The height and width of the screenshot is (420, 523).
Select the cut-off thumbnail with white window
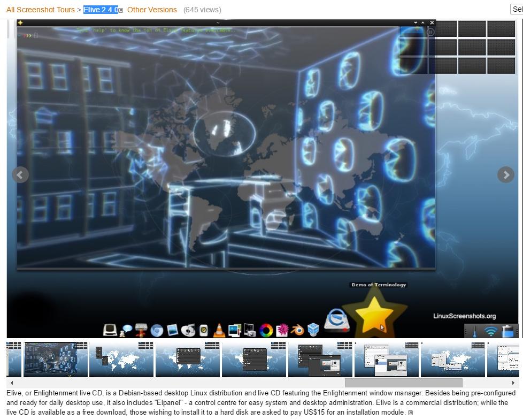click(x=503, y=360)
